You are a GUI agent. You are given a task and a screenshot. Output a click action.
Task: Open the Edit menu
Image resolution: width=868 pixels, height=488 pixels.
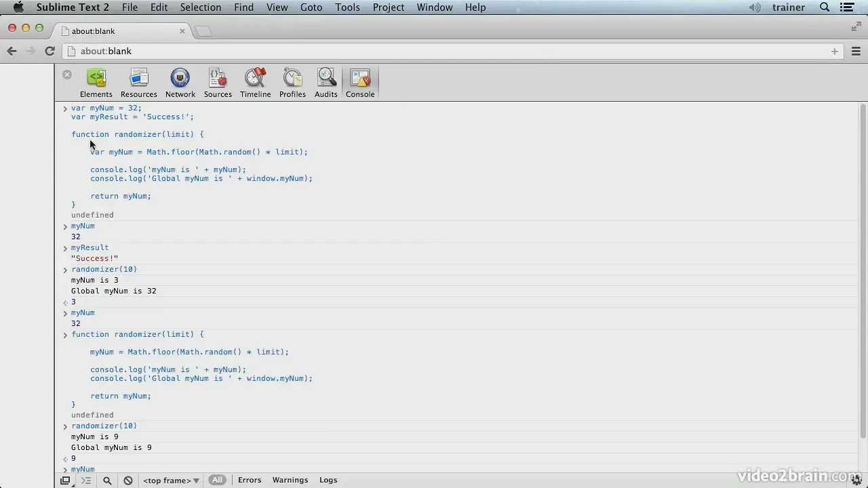point(159,7)
